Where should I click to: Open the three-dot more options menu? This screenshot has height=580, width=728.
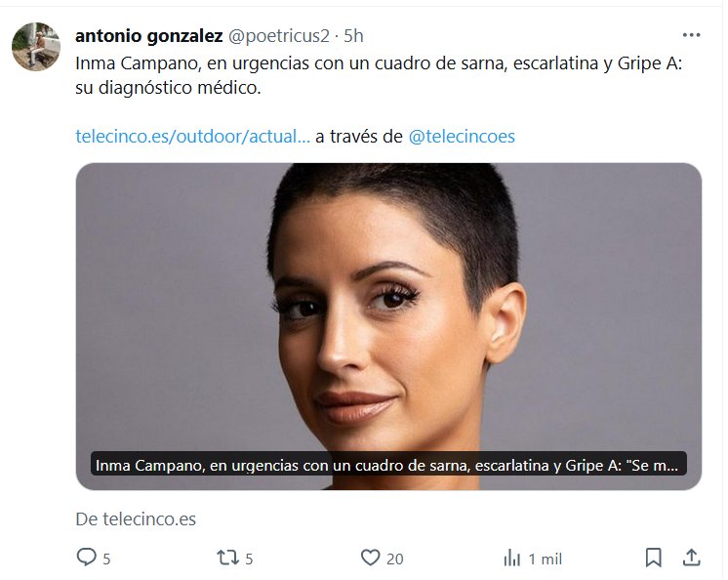pos(691,35)
